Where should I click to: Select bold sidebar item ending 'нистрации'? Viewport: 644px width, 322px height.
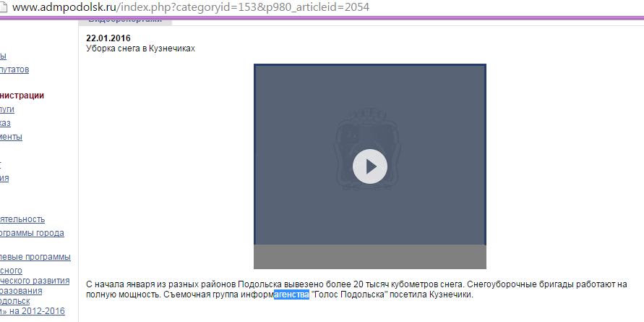[22, 95]
